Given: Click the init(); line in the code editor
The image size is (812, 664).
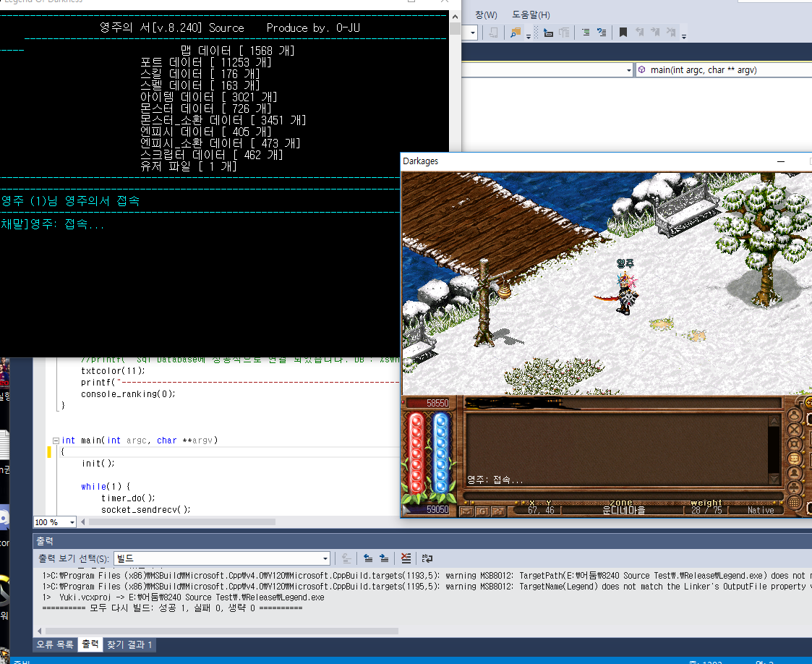Looking at the screenshot, I should pyautogui.click(x=98, y=464).
